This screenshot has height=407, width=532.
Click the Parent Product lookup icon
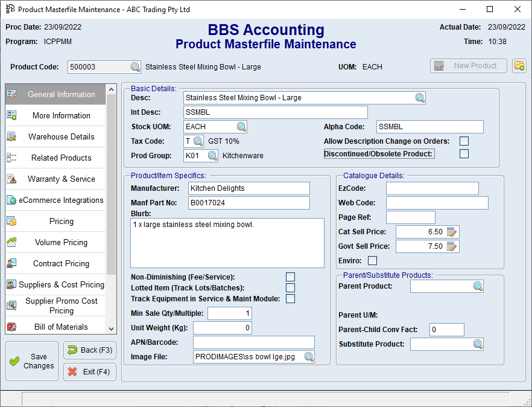[x=478, y=286]
